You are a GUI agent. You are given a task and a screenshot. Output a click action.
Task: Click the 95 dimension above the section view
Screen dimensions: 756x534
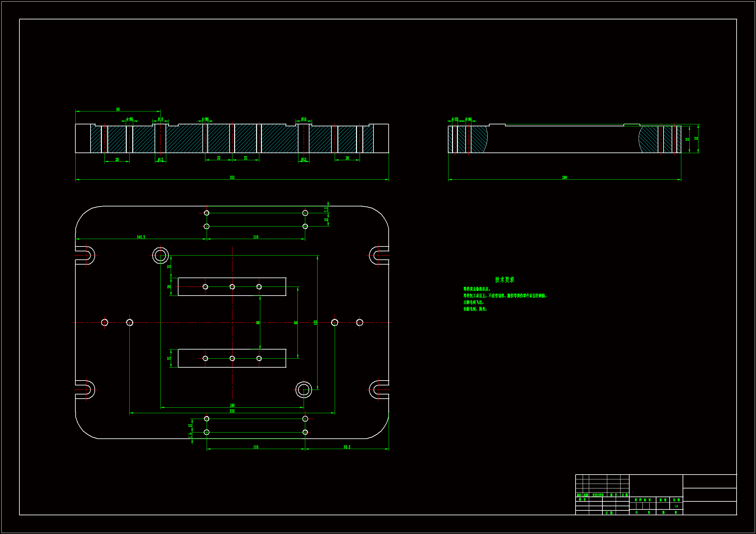(118, 109)
